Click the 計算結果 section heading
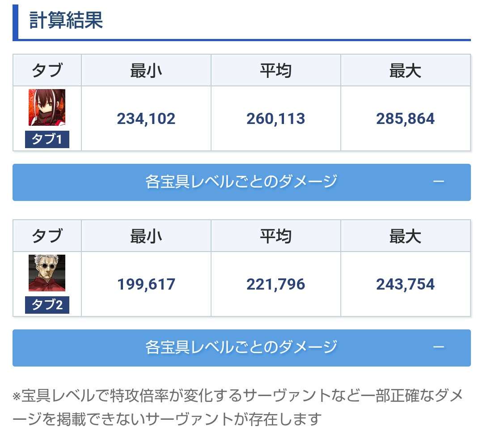This screenshot has height=448, width=483. tap(66, 21)
